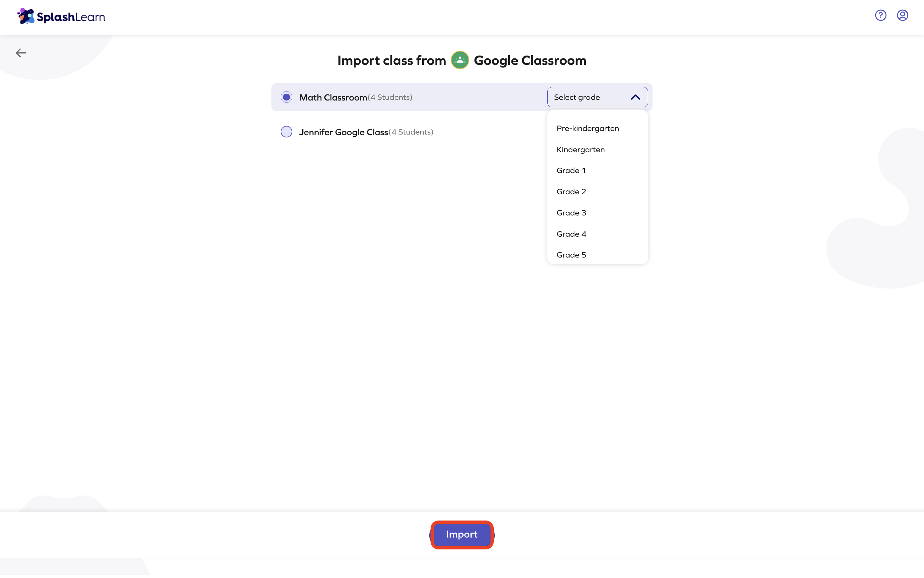Click the Import class from Google Classroom heading

point(462,60)
